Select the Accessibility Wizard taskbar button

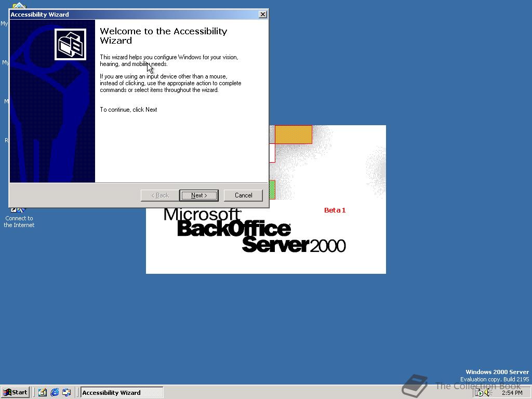(122, 393)
